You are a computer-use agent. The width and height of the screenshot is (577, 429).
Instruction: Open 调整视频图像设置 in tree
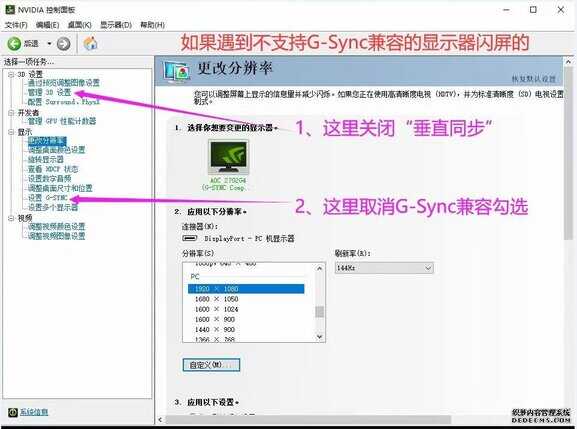(x=56, y=235)
